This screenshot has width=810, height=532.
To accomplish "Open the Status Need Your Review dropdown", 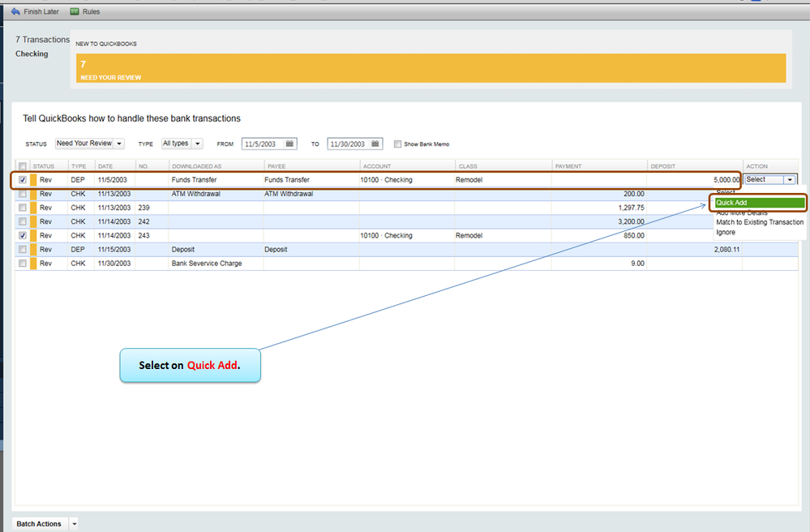I will (90, 144).
